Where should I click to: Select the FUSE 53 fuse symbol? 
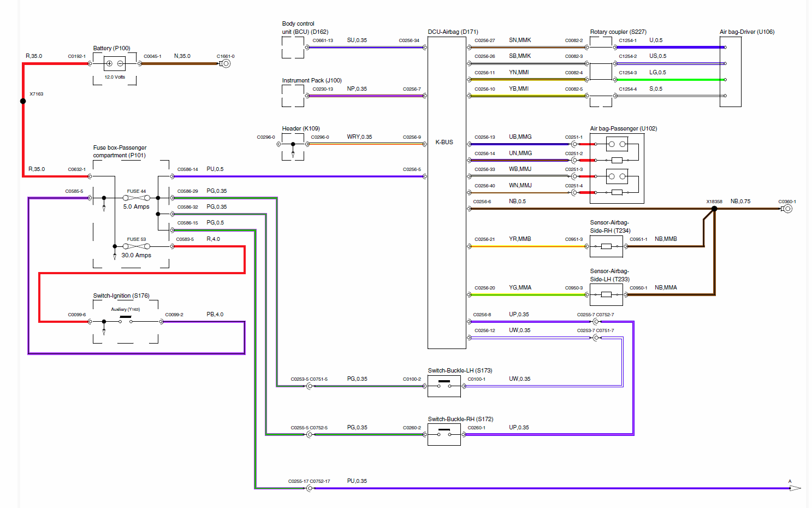click(137, 246)
